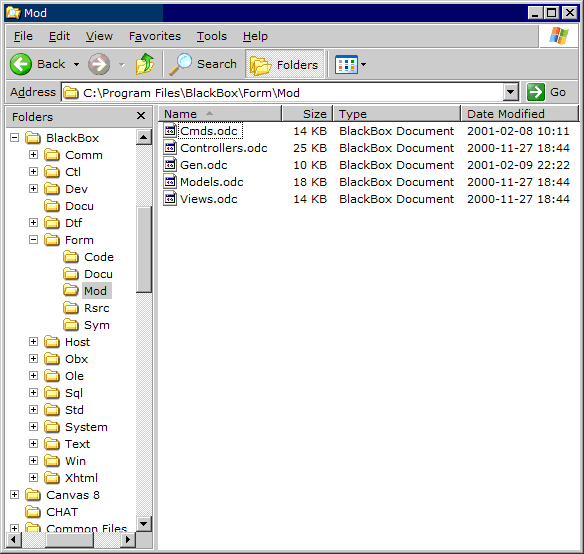Open the Back history dropdown arrow
Screen dimensions: 584x554
pos(76,64)
